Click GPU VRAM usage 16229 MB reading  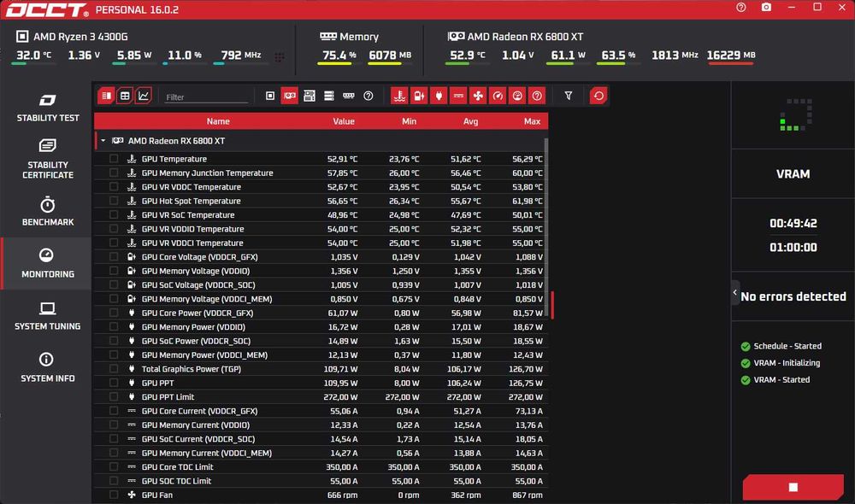(x=731, y=55)
